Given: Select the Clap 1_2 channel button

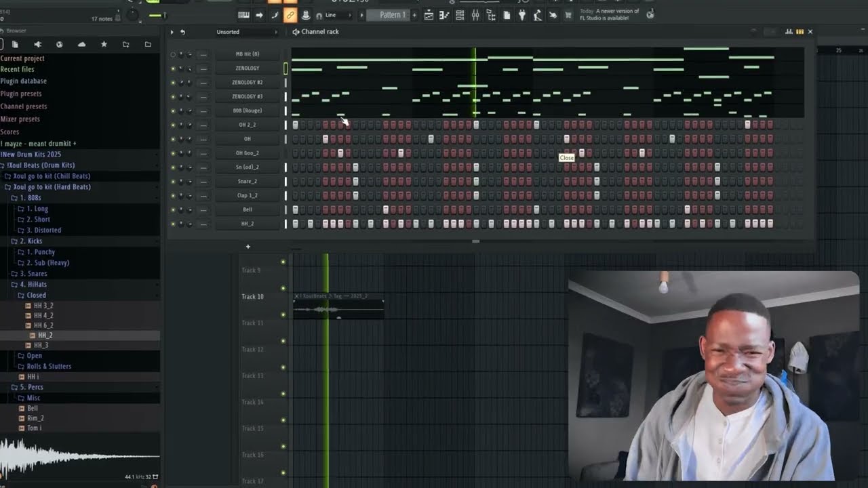Looking at the screenshot, I should click(247, 196).
